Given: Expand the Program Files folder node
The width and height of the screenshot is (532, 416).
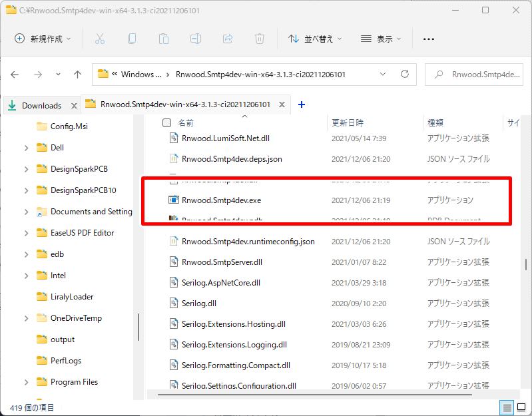Looking at the screenshot, I should pyautogui.click(x=27, y=382).
